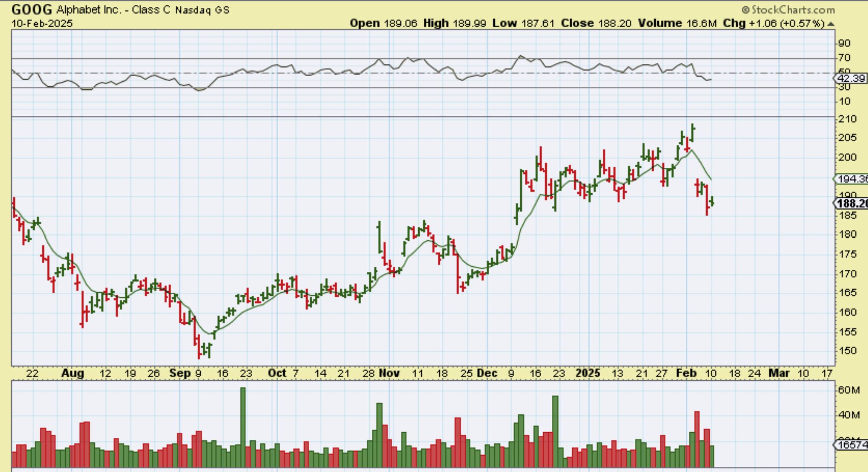Click the 10-Feb-2025 date label
Image resolution: width=868 pixels, height=472 pixels.
coord(42,23)
